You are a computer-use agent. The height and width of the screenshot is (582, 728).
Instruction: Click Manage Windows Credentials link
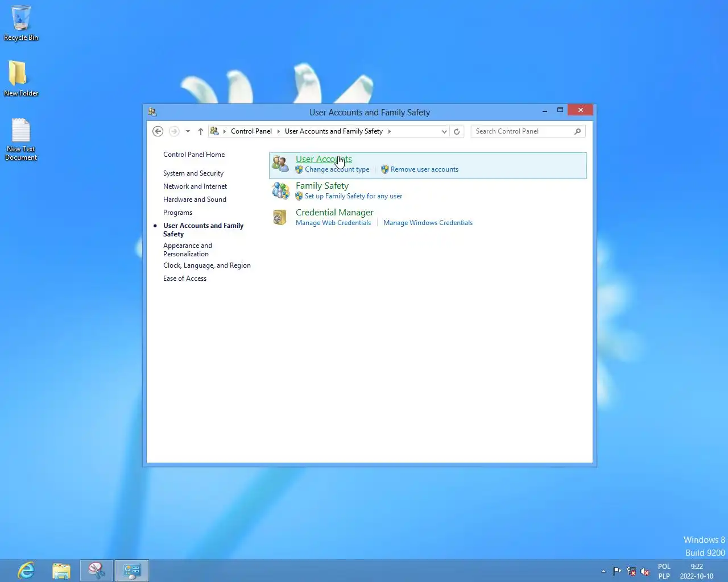click(x=428, y=223)
